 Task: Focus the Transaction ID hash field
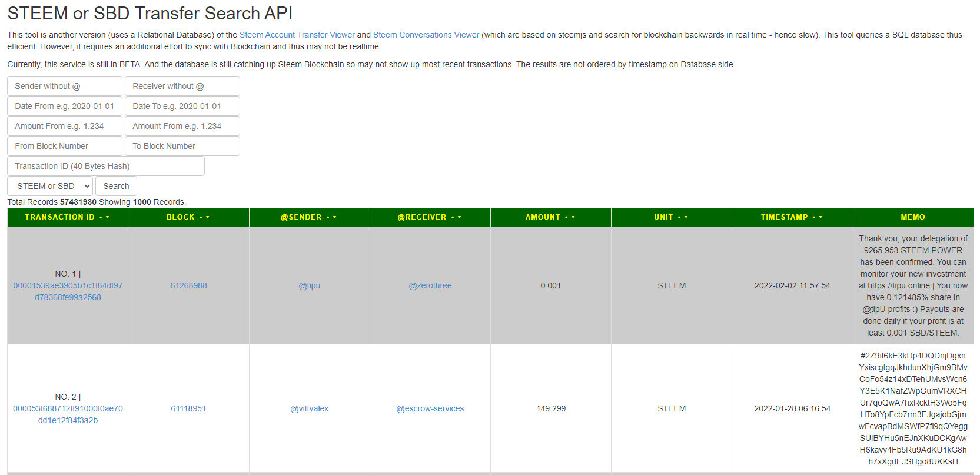(x=106, y=166)
